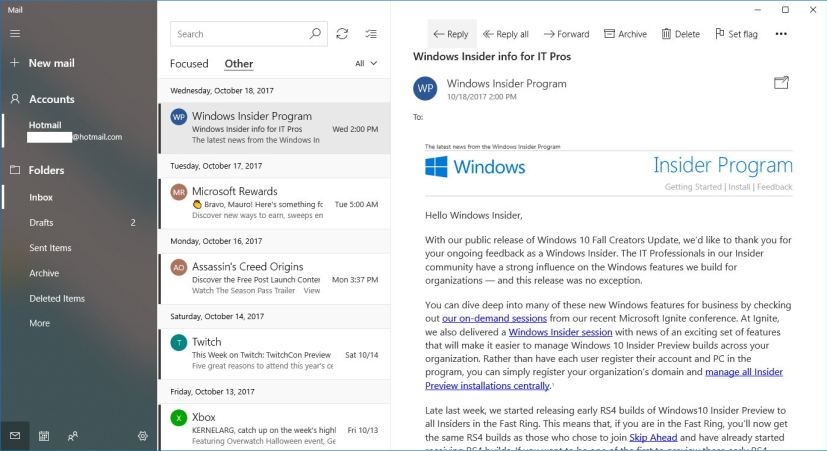Click the search magnifier icon

(315, 34)
